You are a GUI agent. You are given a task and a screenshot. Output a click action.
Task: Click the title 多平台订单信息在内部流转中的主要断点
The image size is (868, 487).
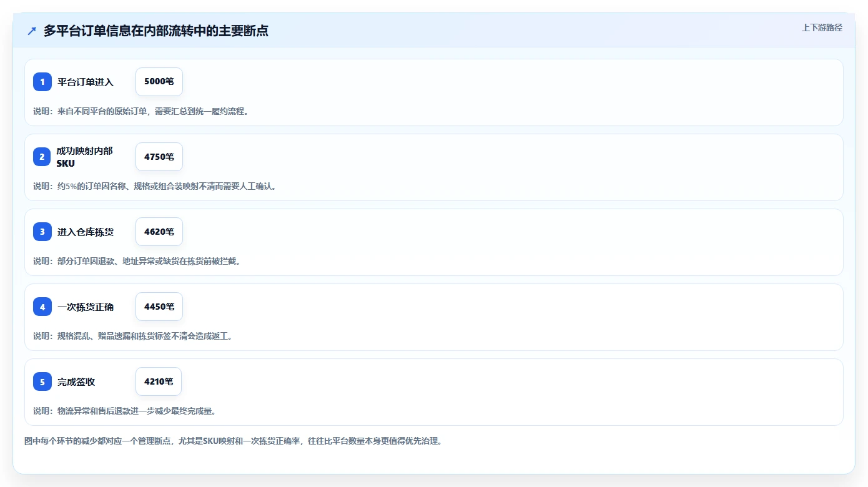coord(156,31)
